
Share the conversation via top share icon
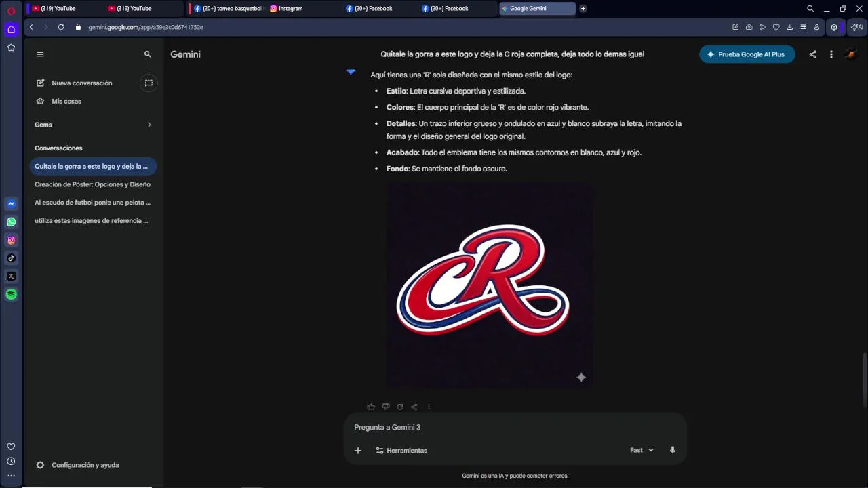pyautogui.click(x=812, y=54)
